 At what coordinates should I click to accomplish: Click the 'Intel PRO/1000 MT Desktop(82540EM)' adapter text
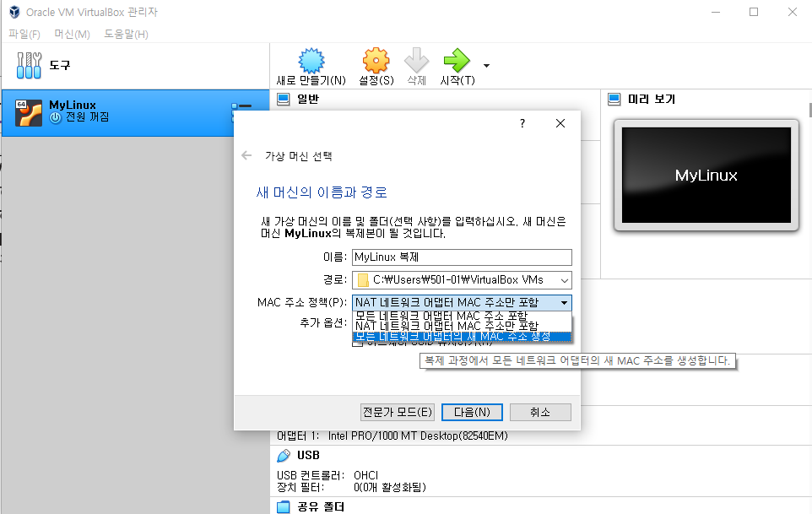tap(418, 436)
